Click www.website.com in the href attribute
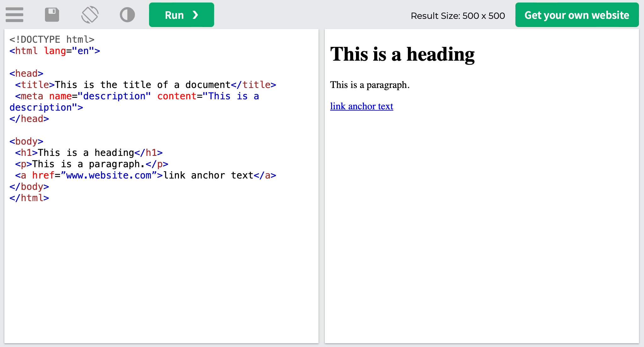Viewport: 644px width, 347px height. point(108,175)
